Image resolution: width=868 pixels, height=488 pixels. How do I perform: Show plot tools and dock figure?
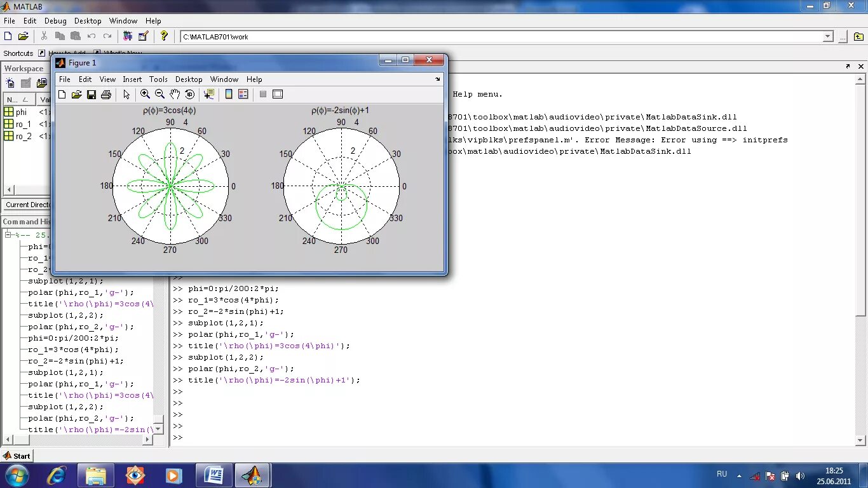[278, 94]
